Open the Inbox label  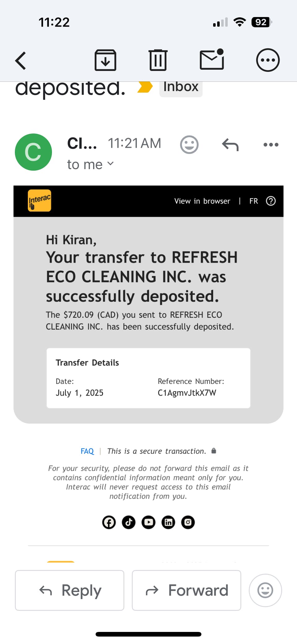tap(181, 88)
